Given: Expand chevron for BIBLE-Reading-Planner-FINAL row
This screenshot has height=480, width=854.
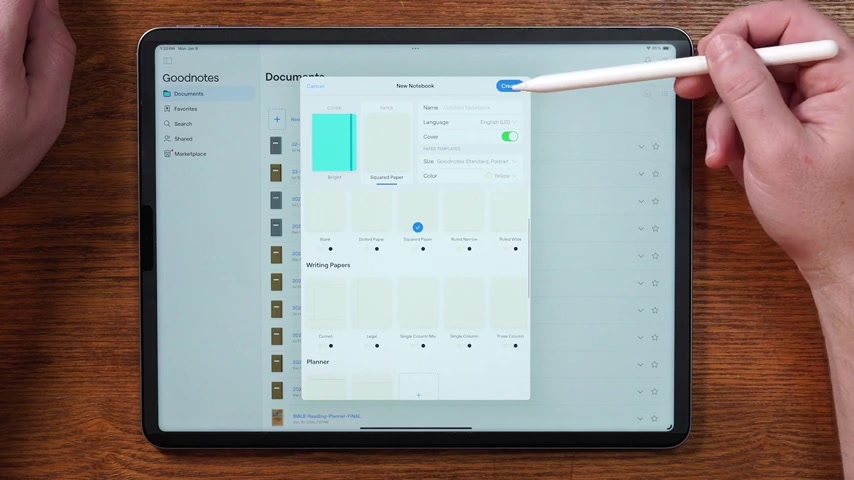Looking at the screenshot, I should tap(640, 419).
